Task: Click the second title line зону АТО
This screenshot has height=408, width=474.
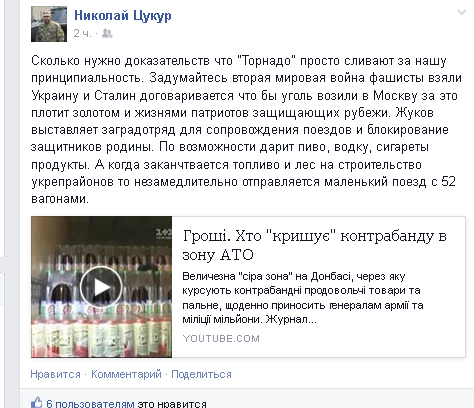Action: tap(218, 255)
